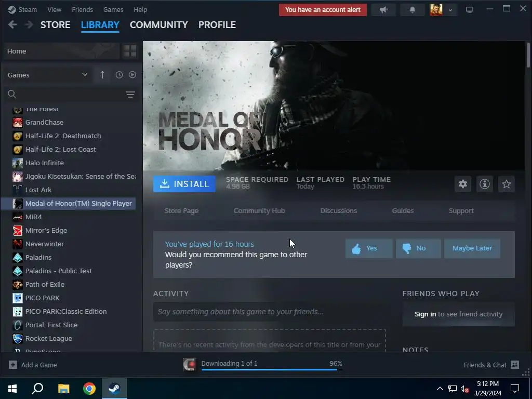Click the library search input field
This screenshot has height=399, width=532.
click(x=70, y=94)
